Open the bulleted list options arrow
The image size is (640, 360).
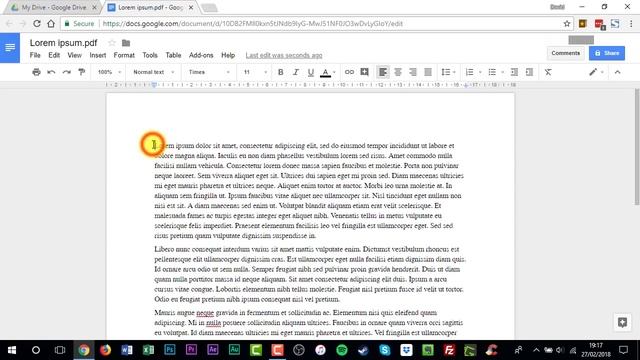click(x=502, y=72)
